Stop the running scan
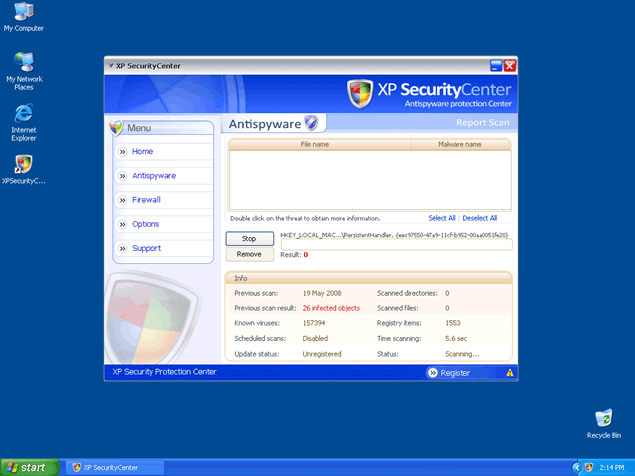The height and width of the screenshot is (476, 635). tap(249, 239)
